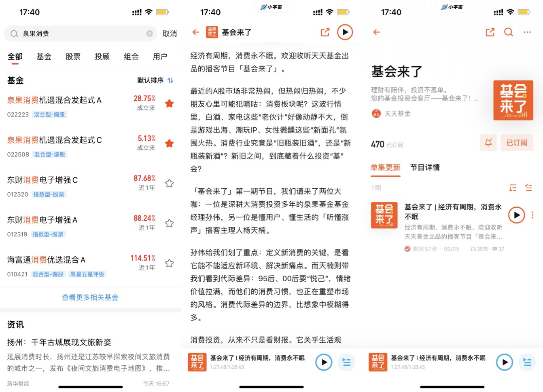This screenshot has height=392, width=543.
Task: Tap the batch select list icon
Action: (x=528, y=188)
